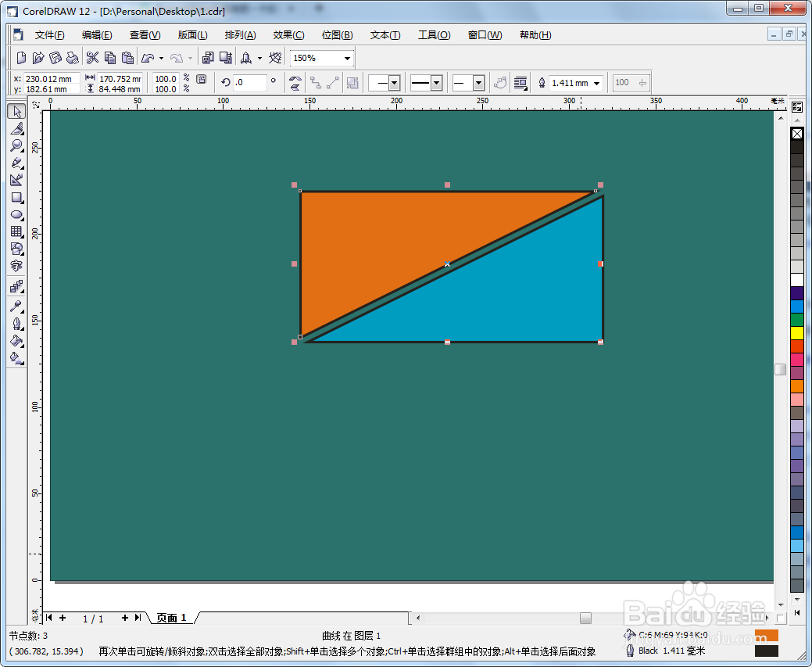The image size is (812, 667).
Task: Click the Print icon
Action: [x=73, y=58]
